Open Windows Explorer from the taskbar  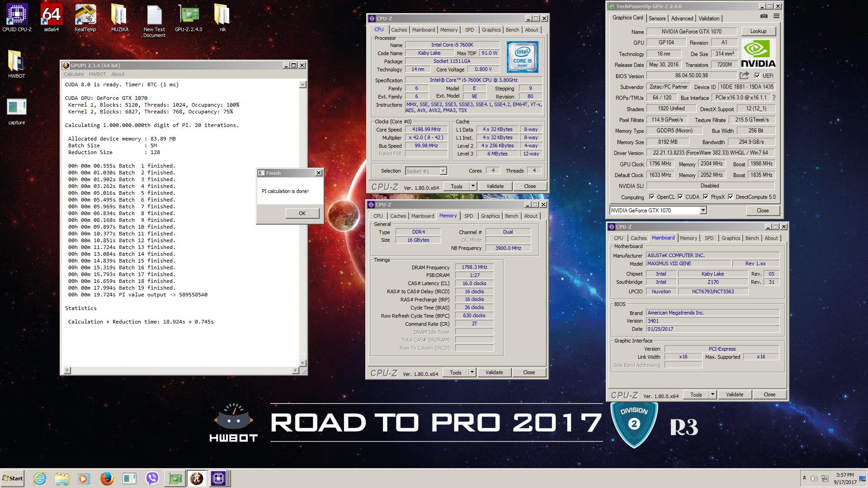pyautogui.click(x=62, y=479)
